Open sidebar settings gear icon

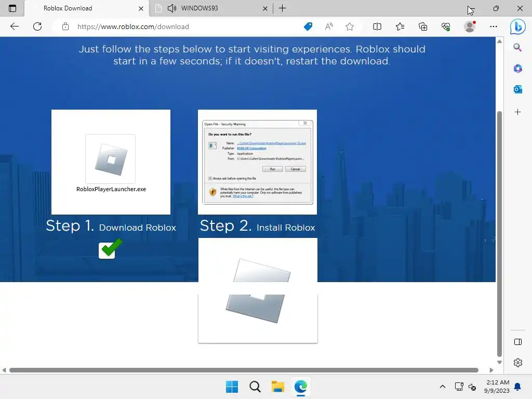[518, 363]
